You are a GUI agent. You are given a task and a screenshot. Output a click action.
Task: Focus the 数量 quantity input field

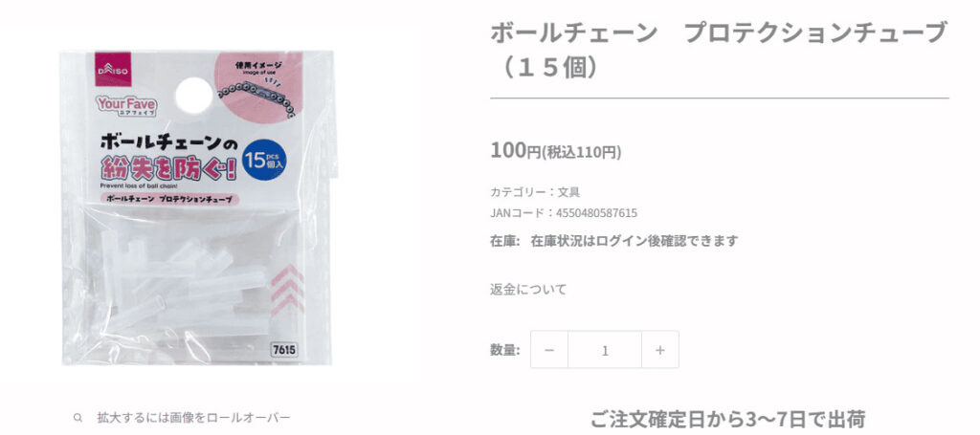605,350
